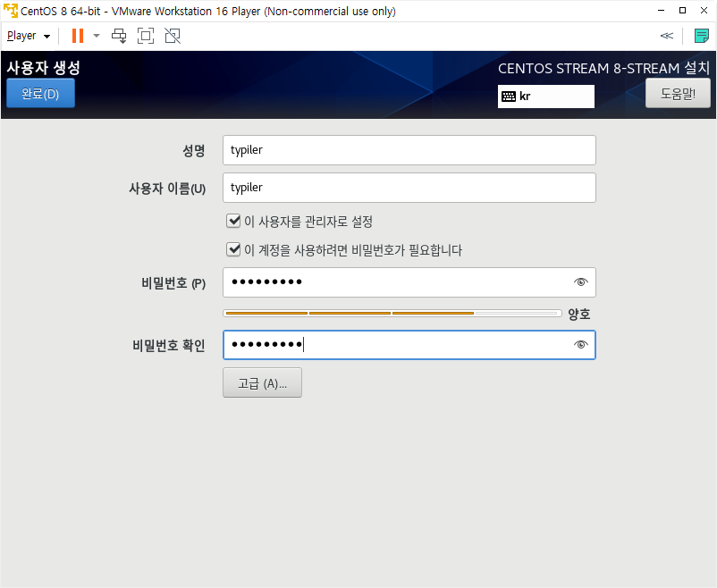
Task: Minimize the VMware Player window
Action: tap(661, 10)
